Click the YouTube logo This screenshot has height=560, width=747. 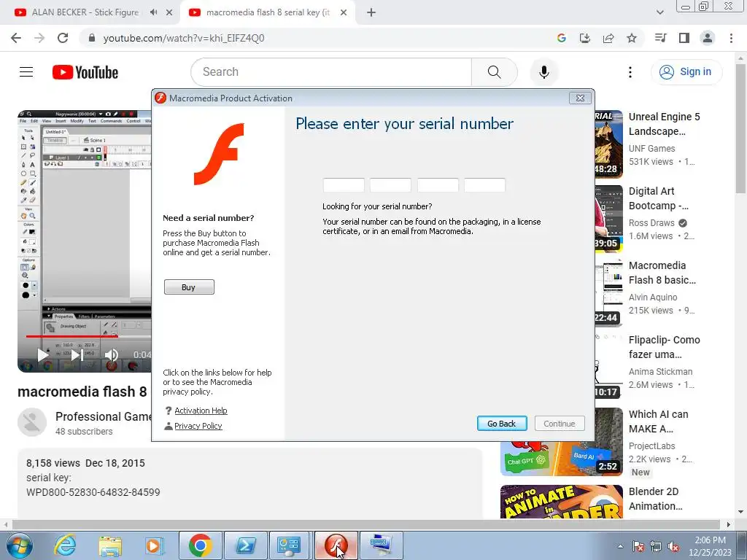pyautogui.click(x=85, y=72)
